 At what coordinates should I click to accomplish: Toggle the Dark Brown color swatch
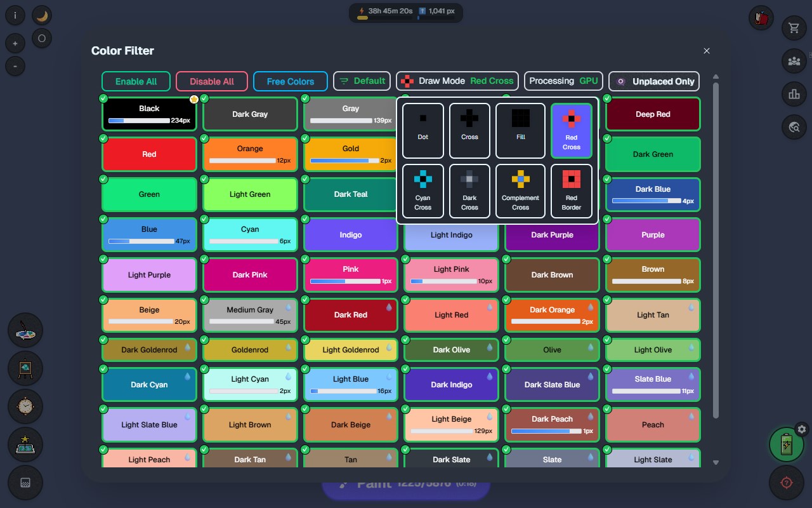click(x=552, y=275)
